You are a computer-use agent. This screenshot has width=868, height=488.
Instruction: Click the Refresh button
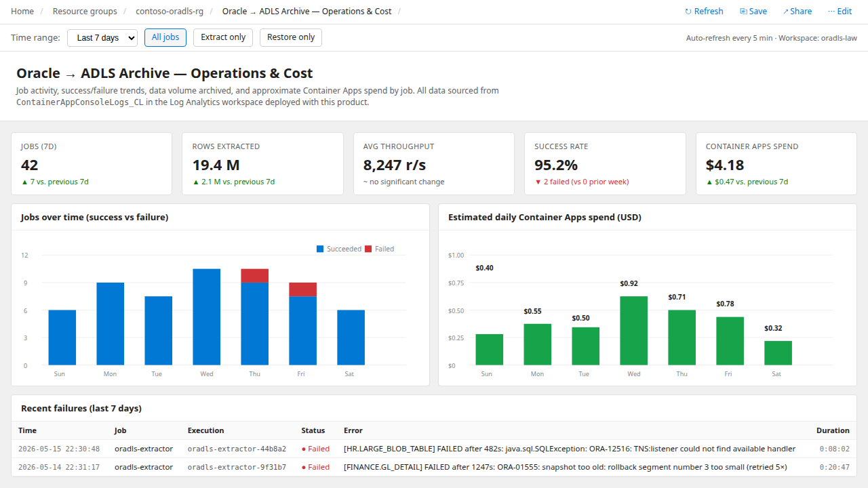tap(704, 12)
